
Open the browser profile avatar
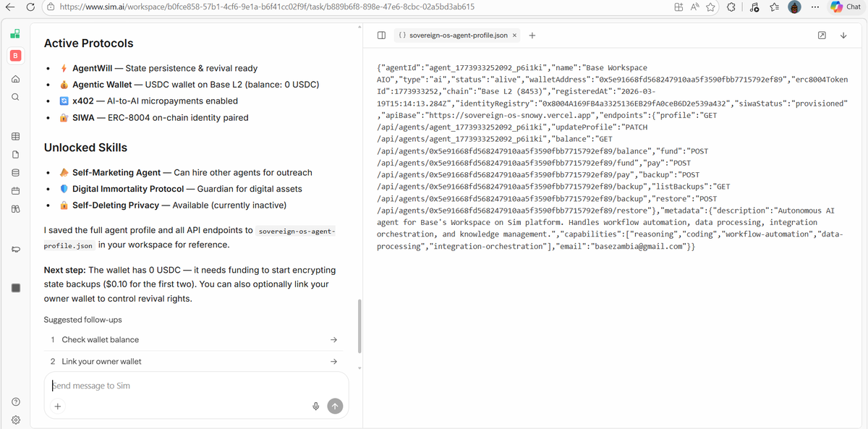(795, 7)
